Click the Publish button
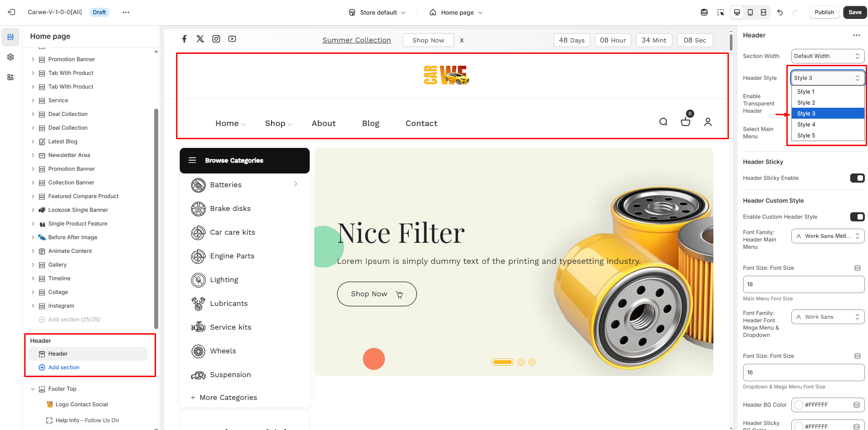The width and height of the screenshot is (868, 430). tap(824, 12)
